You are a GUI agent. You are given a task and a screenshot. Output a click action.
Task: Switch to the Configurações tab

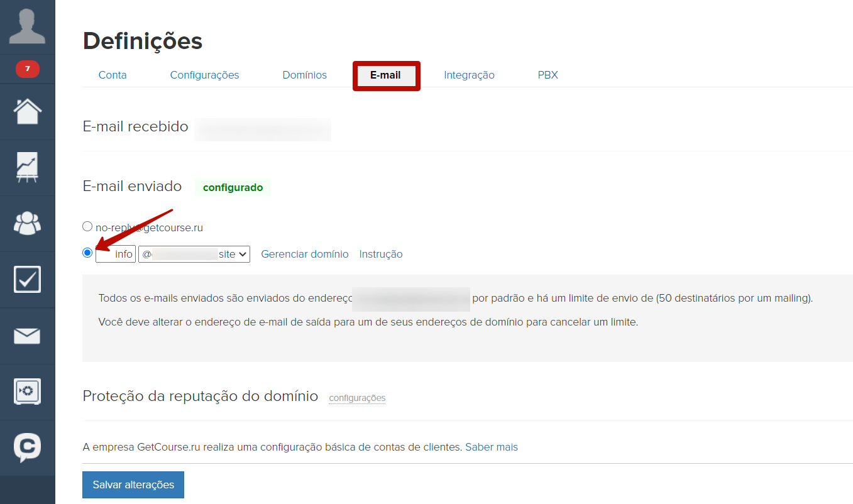pyautogui.click(x=204, y=75)
